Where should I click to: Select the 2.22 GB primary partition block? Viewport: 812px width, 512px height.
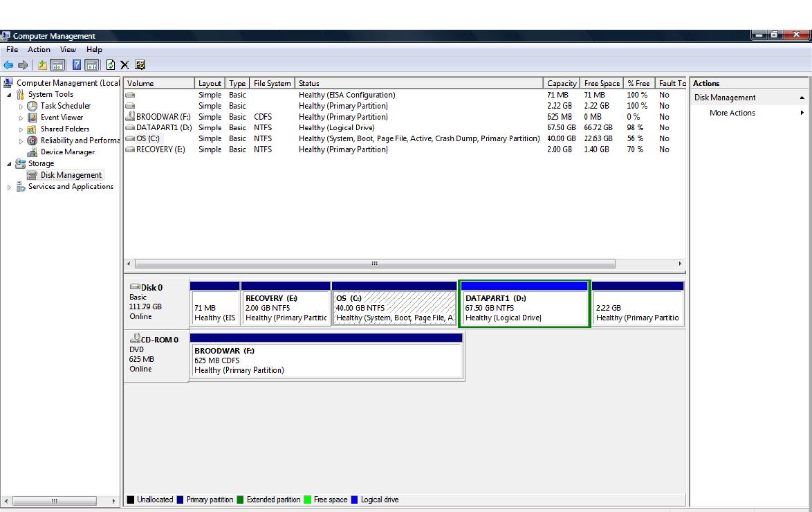638,304
